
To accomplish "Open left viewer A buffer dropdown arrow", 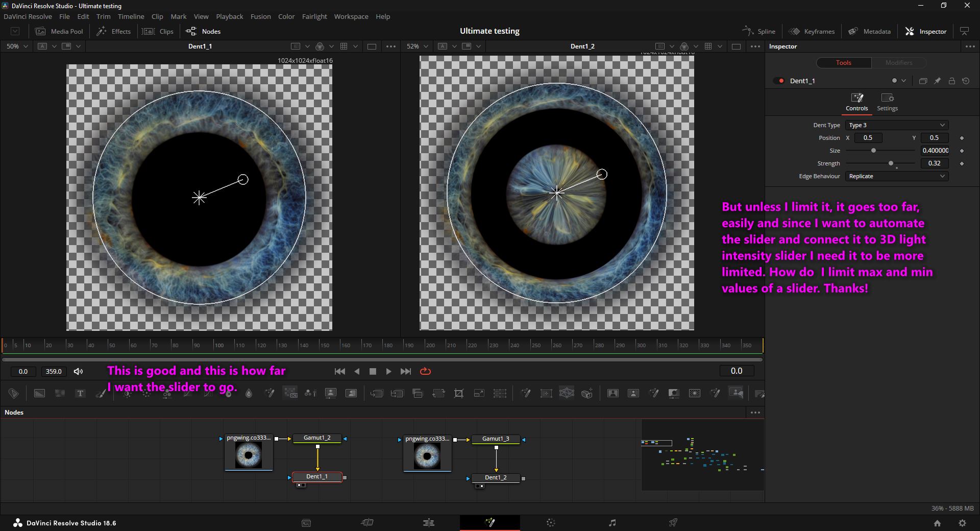I will 54,46.
